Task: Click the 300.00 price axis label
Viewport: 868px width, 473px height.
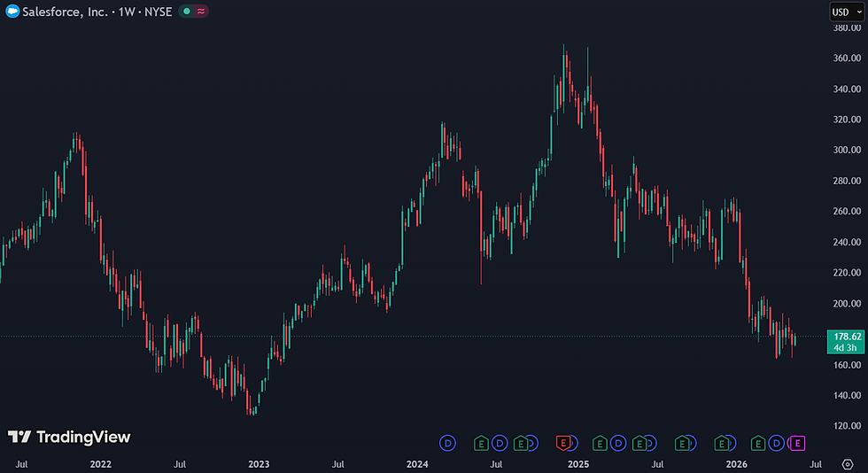Action: click(x=847, y=150)
